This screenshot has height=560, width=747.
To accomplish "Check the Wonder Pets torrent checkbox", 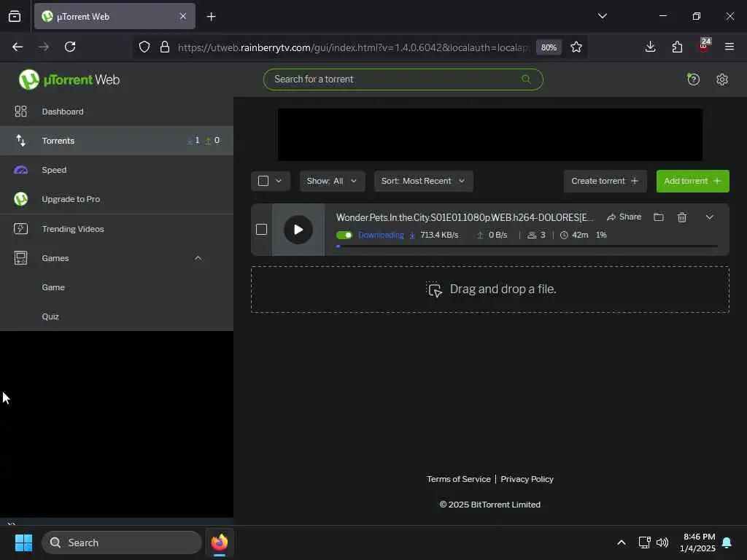I will 261,230.
